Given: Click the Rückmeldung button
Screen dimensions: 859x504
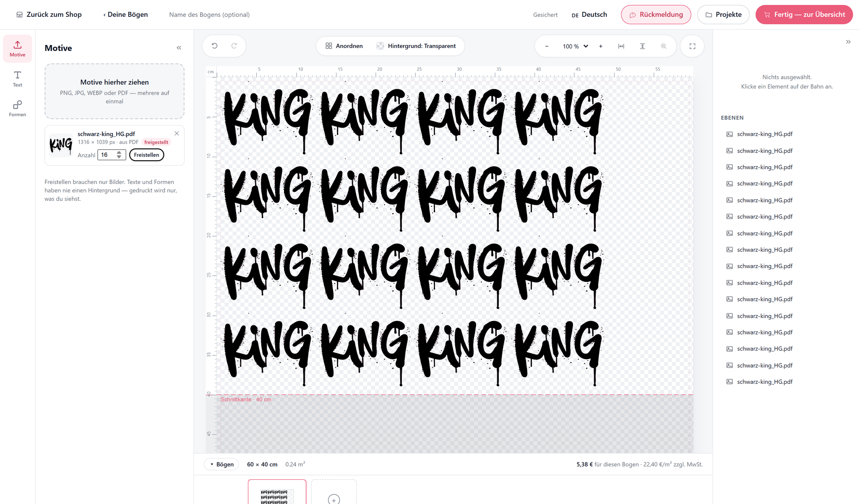Looking at the screenshot, I should click(x=656, y=15).
